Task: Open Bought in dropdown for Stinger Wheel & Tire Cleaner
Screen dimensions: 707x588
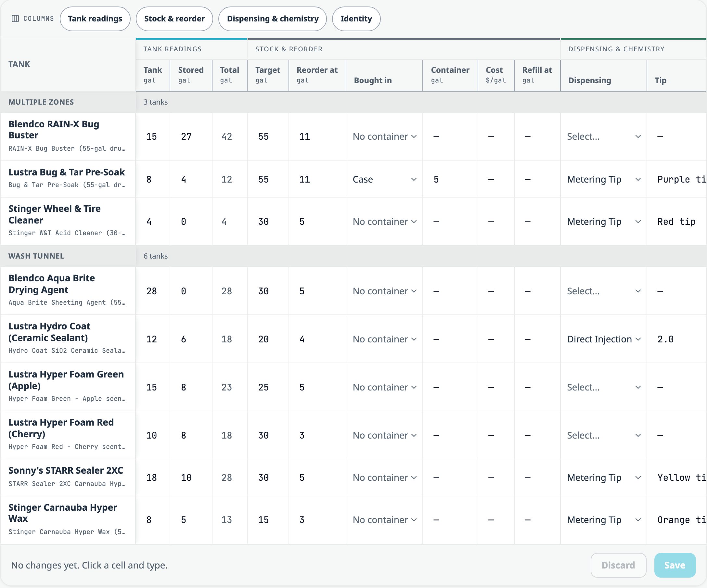Action: click(x=384, y=222)
